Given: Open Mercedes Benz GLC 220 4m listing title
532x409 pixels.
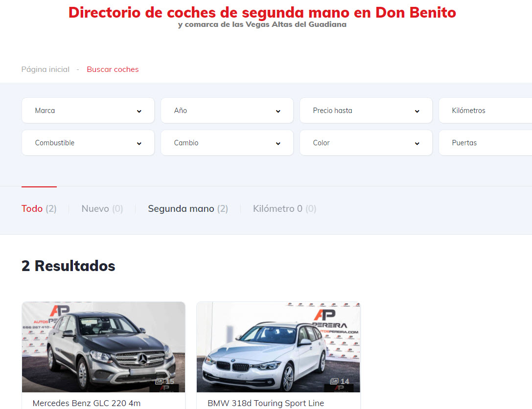Looking at the screenshot, I should pyautogui.click(x=87, y=403).
